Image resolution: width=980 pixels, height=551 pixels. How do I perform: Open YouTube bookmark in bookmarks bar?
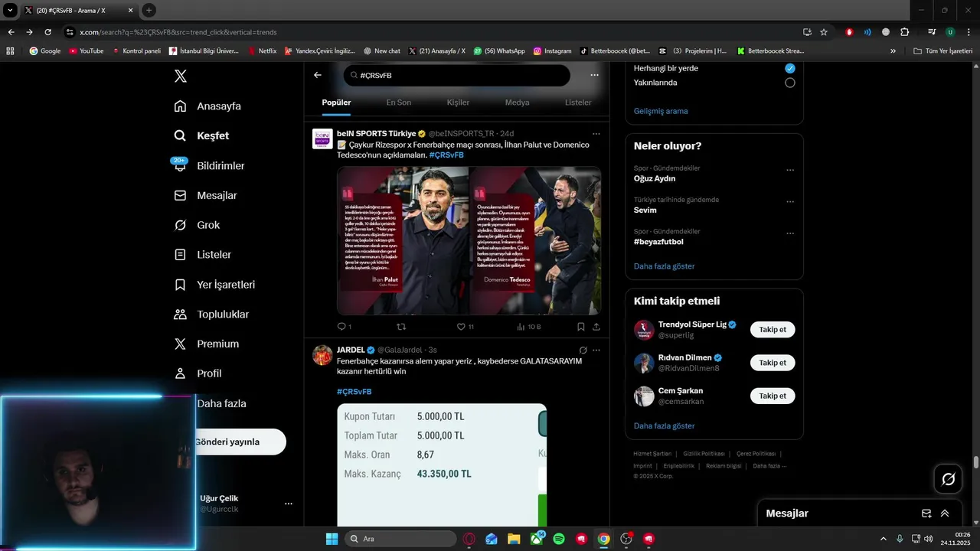86,51
